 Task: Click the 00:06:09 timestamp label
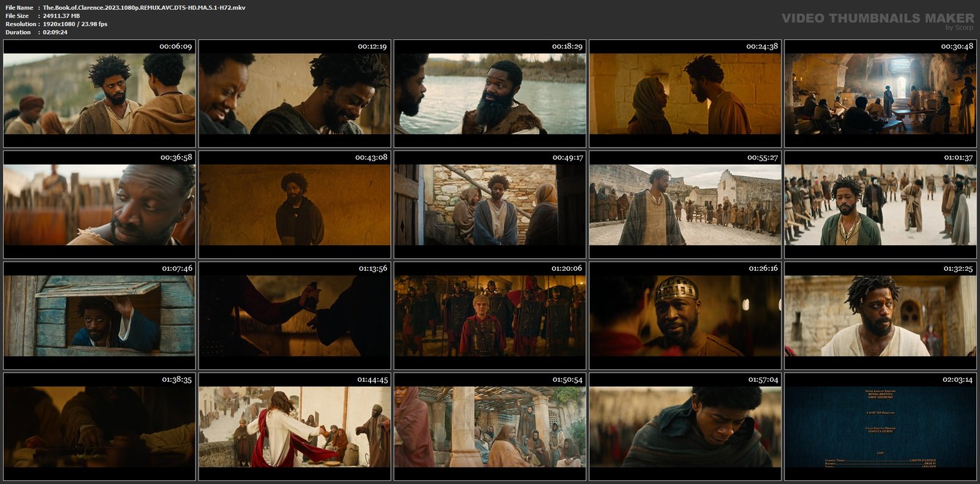click(176, 47)
